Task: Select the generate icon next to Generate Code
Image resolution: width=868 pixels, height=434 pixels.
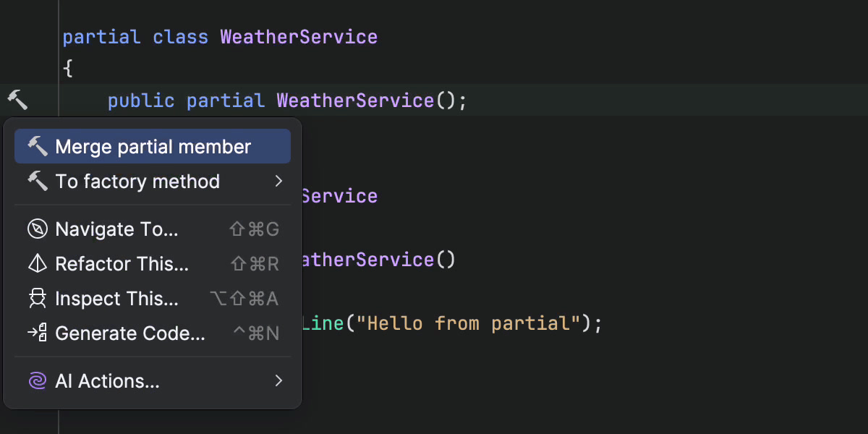Action: (38, 333)
